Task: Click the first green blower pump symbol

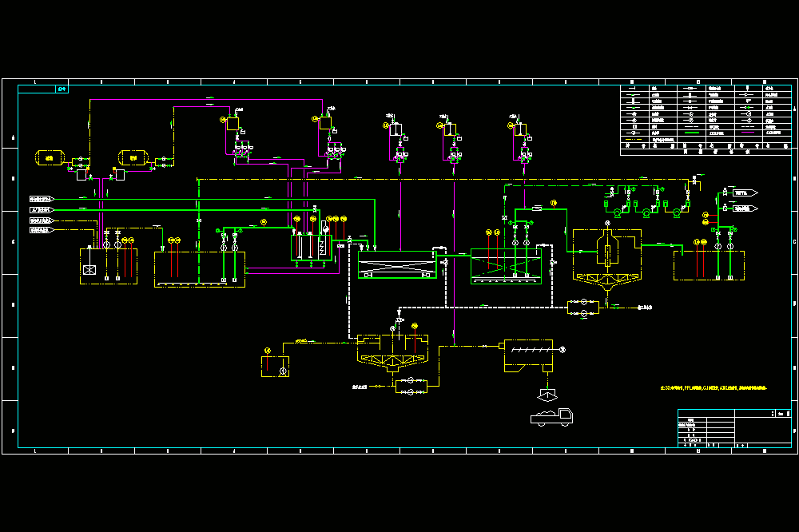Action: click(618, 212)
